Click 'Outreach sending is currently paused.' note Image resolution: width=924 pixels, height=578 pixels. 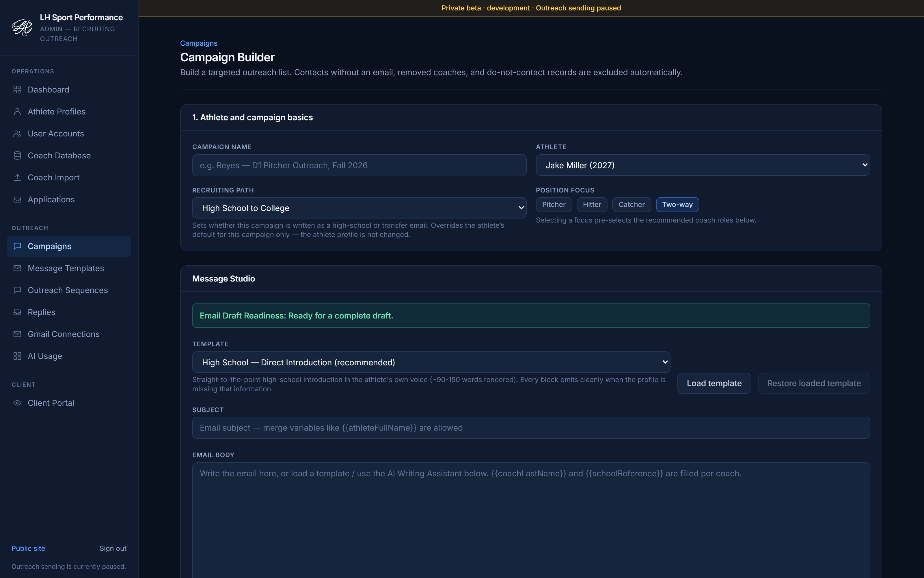click(x=69, y=566)
